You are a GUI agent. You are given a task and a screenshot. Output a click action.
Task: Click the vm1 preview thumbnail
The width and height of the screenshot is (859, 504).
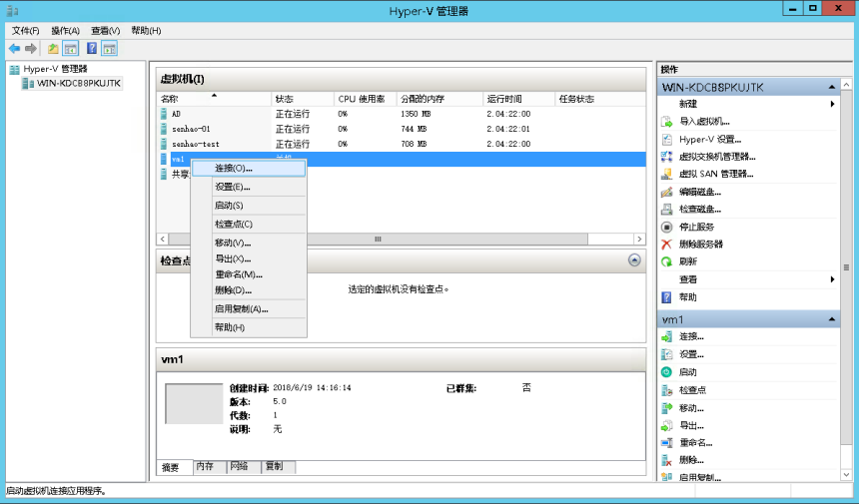(x=194, y=404)
